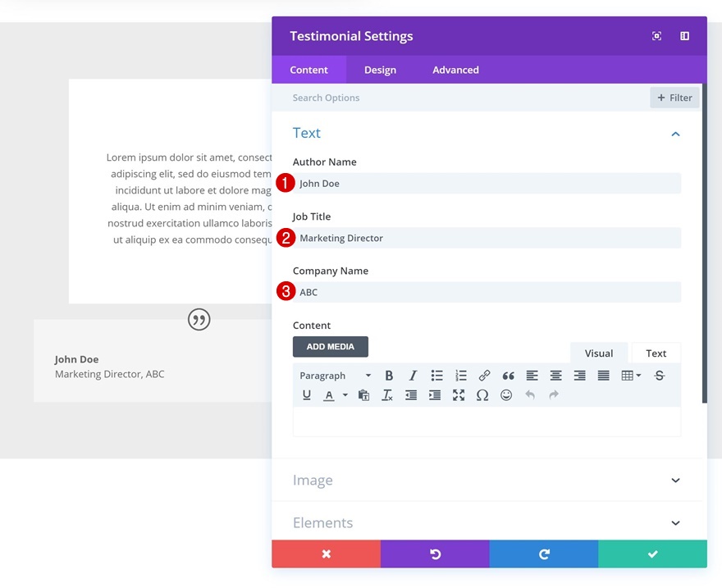Align text left in editor
Viewport: 722px width, 588px height.
pyautogui.click(x=532, y=376)
